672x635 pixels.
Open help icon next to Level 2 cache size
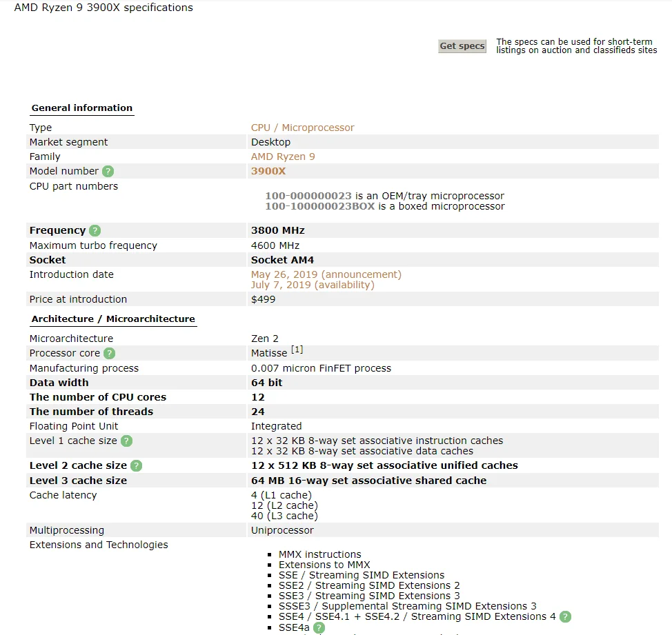click(x=137, y=466)
